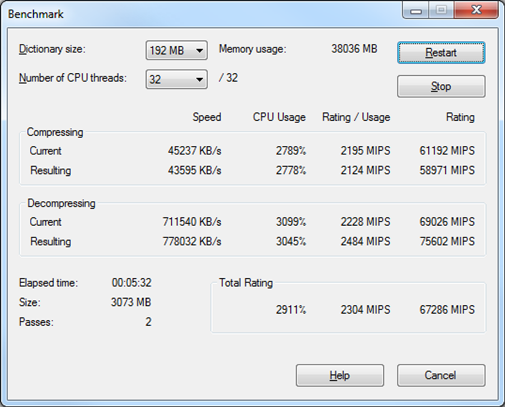Click the Dictionary size label
Viewport: 505px width, 407px height.
[x=52, y=49]
